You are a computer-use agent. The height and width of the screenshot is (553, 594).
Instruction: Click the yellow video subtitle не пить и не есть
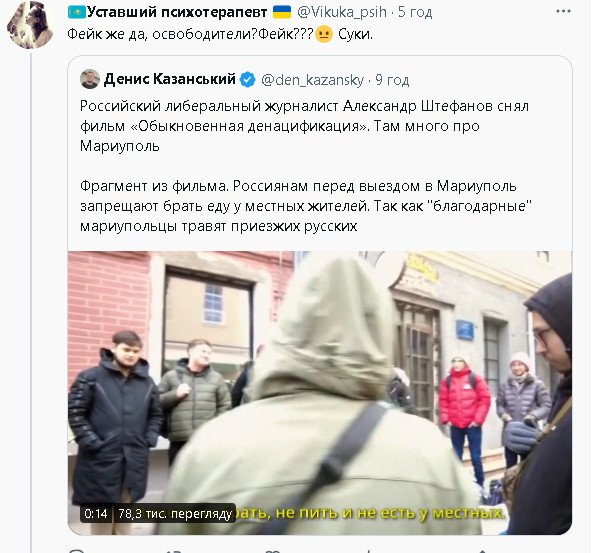(x=369, y=513)
